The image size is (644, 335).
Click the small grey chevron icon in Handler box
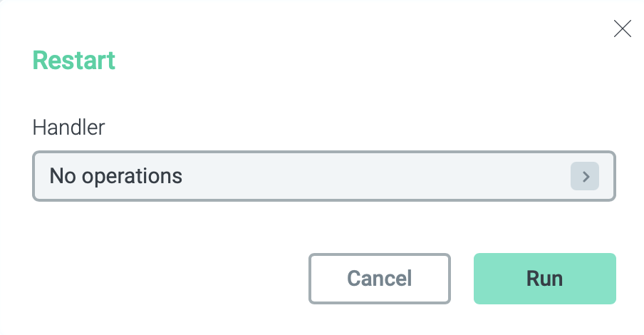(585, 176)
